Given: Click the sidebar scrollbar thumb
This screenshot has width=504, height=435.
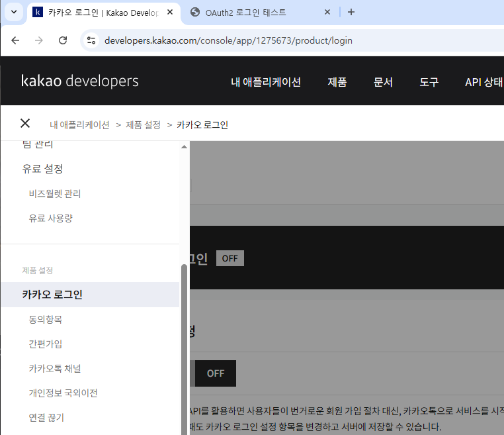Looking at the screenshot, I should coord(184,349).
